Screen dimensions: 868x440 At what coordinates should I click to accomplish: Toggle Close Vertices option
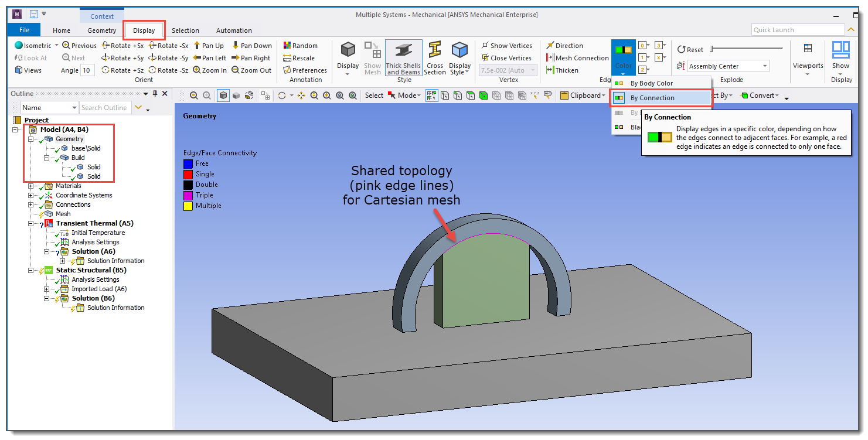506,58
